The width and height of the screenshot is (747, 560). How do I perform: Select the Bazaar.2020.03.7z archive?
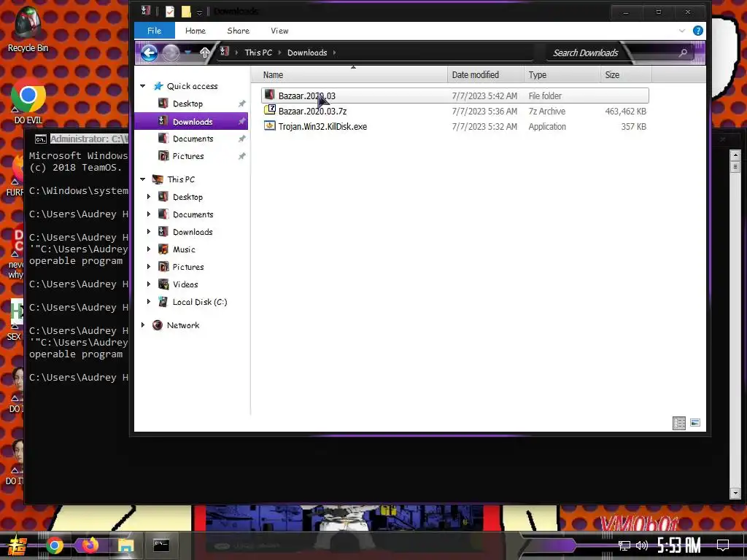click(x=455, y=111)
